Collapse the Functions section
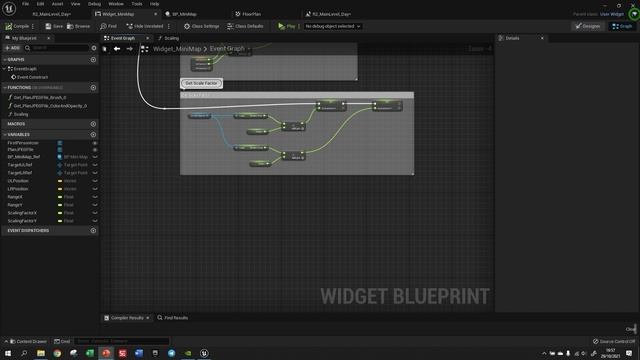The image size is (640, 360). [x=4, y=87]
